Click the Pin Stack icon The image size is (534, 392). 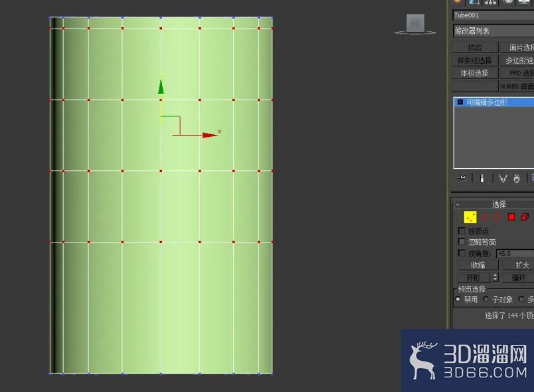pyautogui.click(x=462, y=178)
